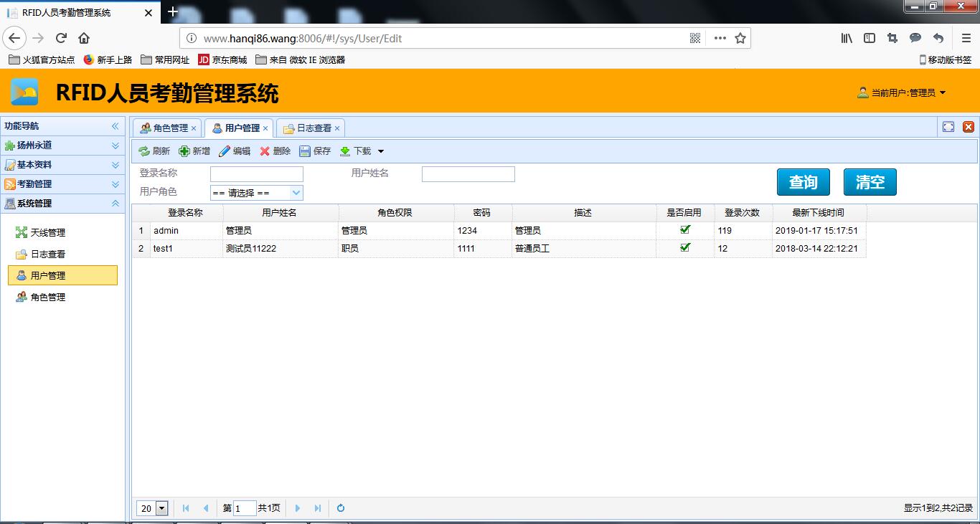Click the 删除 delete icon
Viewport: 980px width, 524px height.
click(265, 151)
